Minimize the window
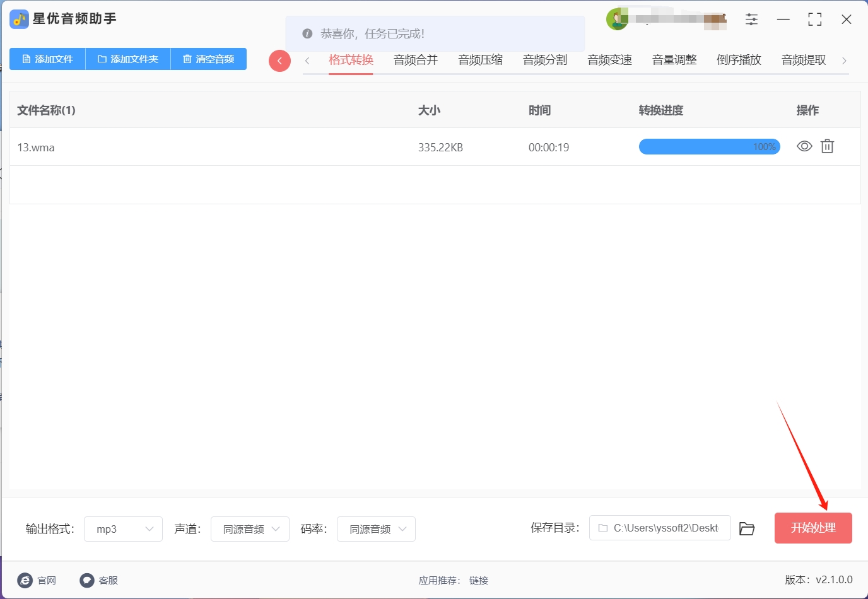868x599 pixels. 783,20
